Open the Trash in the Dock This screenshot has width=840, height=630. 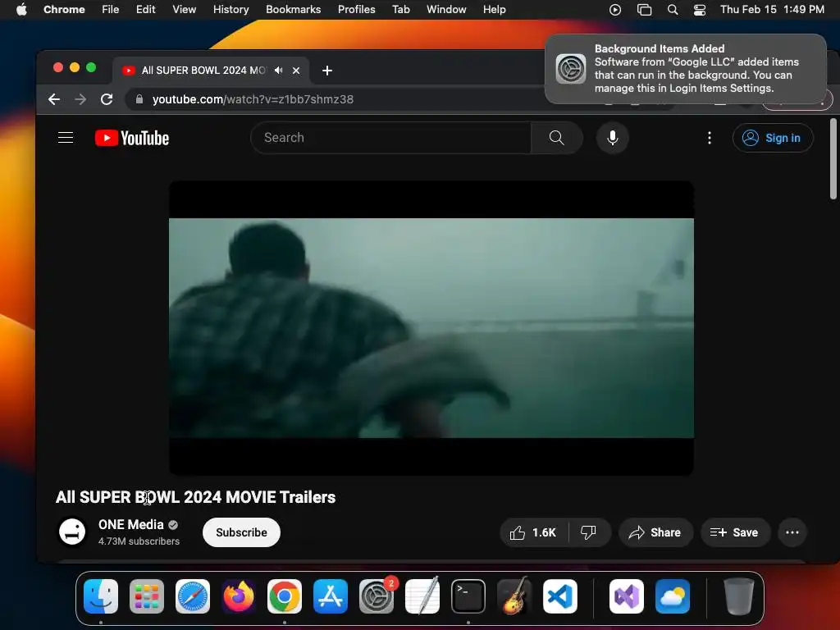click(x=739, y=596)
